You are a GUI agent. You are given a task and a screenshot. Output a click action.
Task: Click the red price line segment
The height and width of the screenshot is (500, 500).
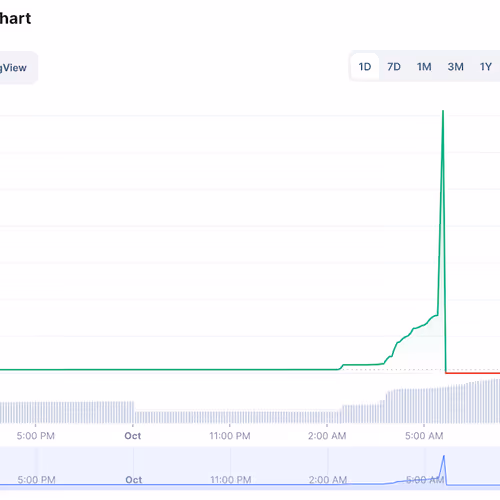pos(473,373)
